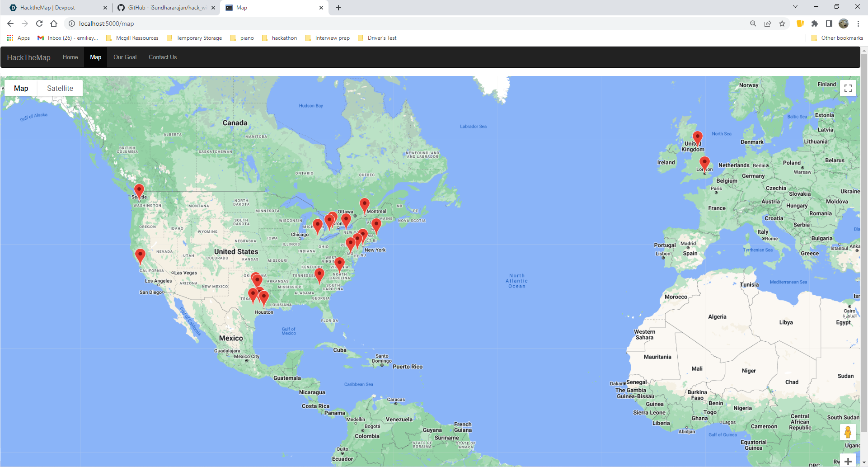Click the London map marker
This screenshot has height=467, width=868.
tap(704, 164)
